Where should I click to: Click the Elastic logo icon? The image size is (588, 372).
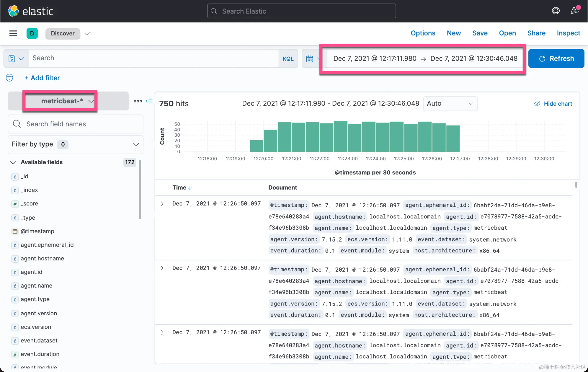click(13, 11)
